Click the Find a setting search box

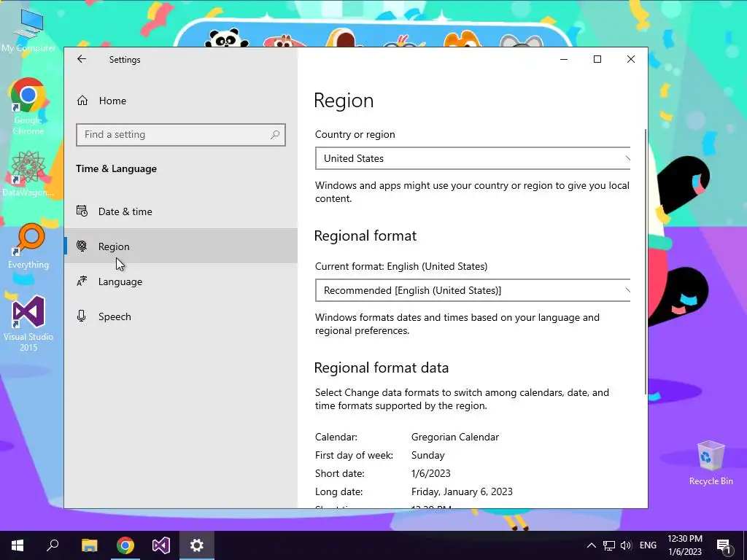click(x=181, y=135)
